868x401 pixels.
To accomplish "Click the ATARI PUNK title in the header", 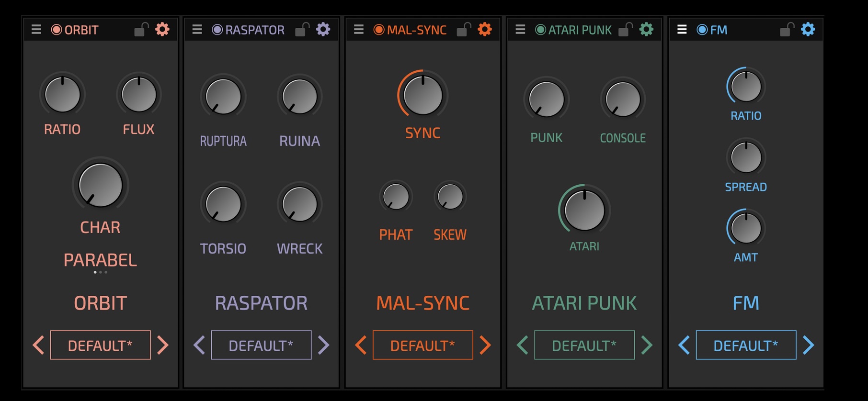I will [x=580, y=30].
